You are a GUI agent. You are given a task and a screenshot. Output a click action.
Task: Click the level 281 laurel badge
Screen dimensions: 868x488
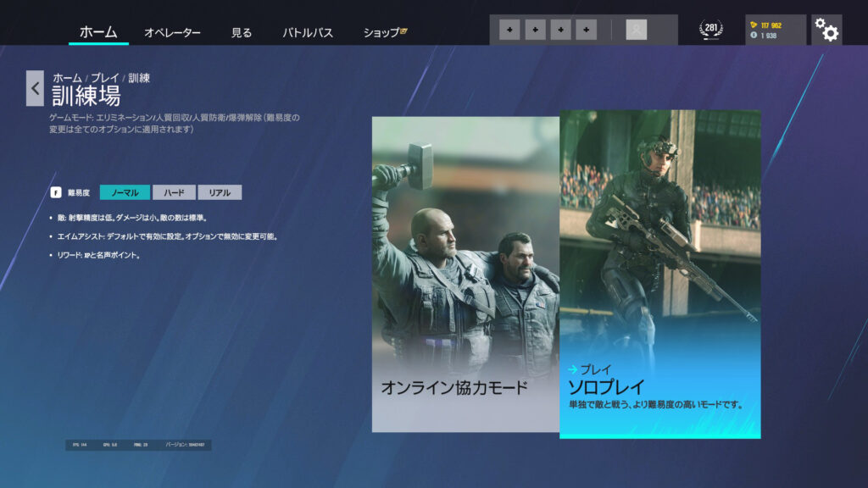(x=711, y=30)
